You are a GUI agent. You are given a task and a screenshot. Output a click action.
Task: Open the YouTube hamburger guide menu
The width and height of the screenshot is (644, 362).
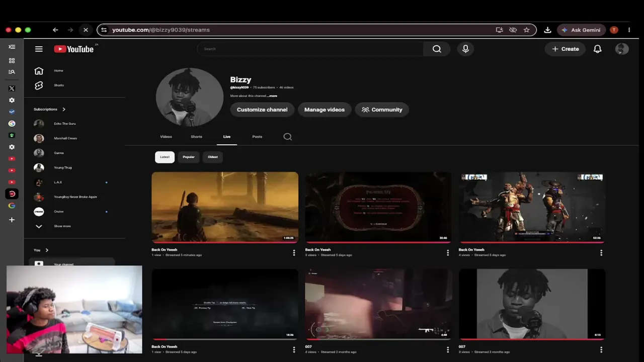[x=39, y=49]
